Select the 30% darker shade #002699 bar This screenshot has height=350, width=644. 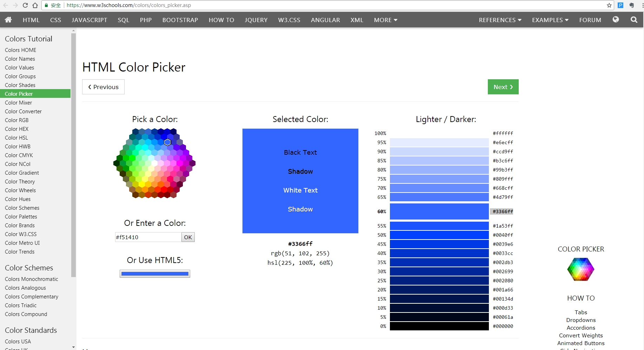pyautogui.click(x=439, y=271)
